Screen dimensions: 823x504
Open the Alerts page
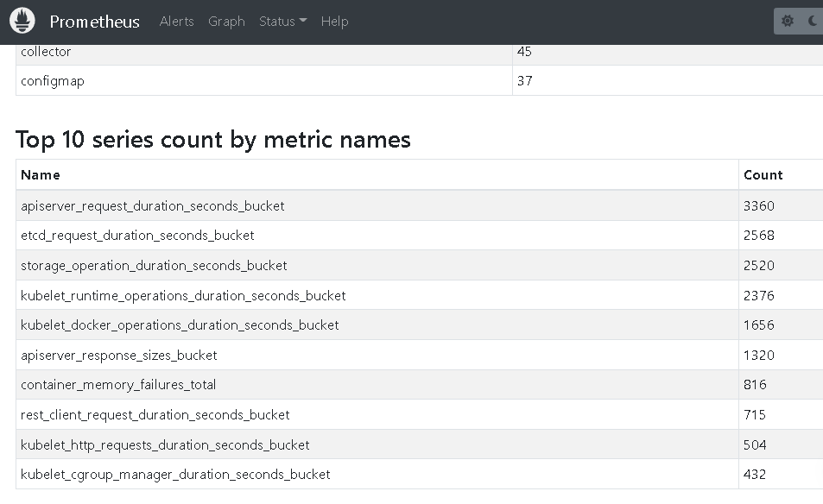coord(176,22)
